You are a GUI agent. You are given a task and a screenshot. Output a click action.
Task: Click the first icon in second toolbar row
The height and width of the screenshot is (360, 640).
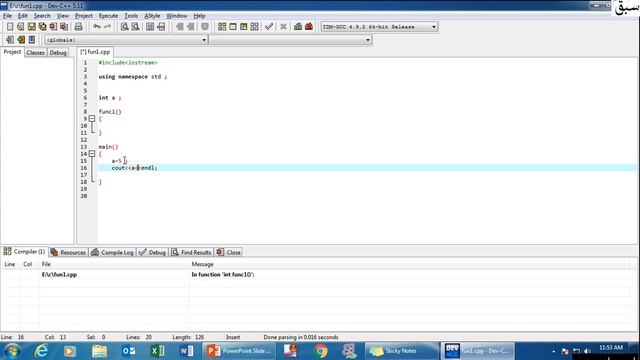[x=10, y=40]
